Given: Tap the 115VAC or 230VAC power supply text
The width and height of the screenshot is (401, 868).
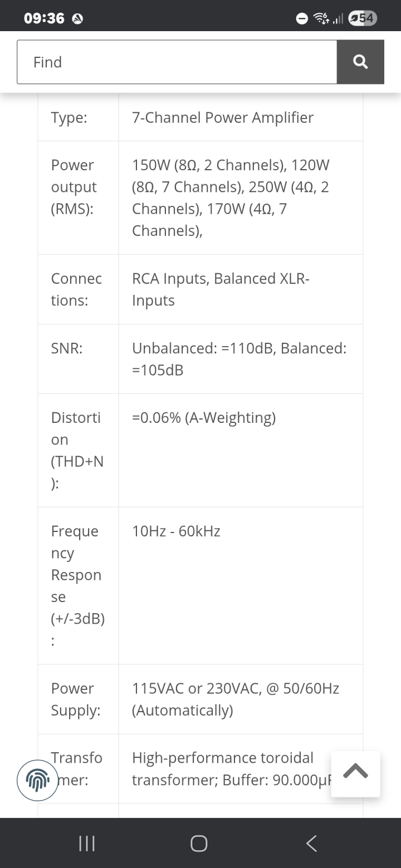Looking at the screenshot, I should click(236, 699).
